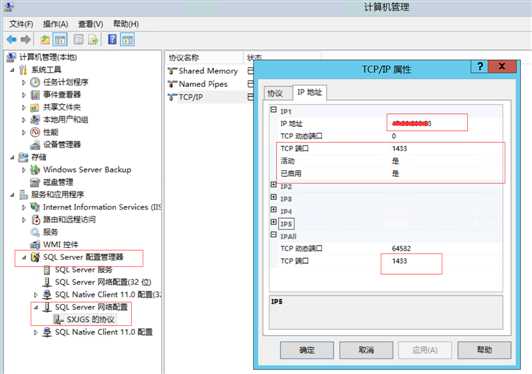Click IPAll TCP 动态端口 value 64582
Screen dimensions: 532x374
pyautogui.click(x=401, y=248)
